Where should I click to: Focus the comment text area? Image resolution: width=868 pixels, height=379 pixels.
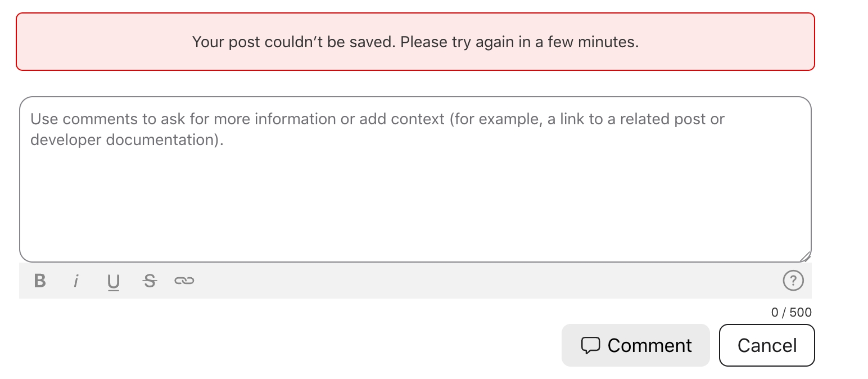[415, 179]
